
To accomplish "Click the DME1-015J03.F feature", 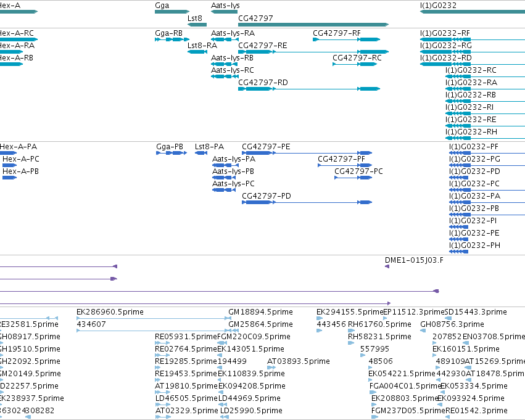I will (387, 266).
